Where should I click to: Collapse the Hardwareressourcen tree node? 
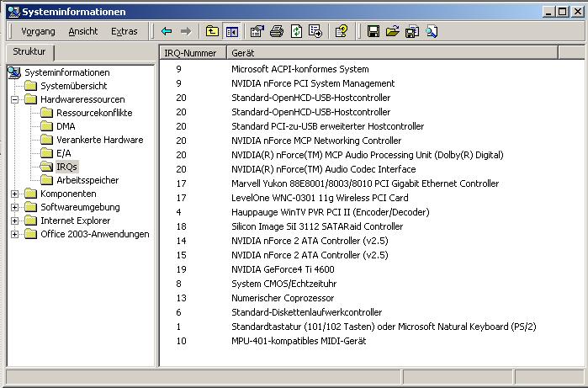14,99
